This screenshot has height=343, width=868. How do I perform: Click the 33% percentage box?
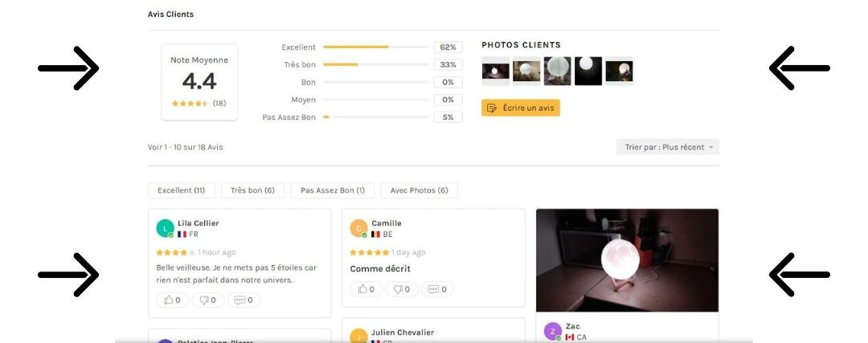tap(448, 65)
